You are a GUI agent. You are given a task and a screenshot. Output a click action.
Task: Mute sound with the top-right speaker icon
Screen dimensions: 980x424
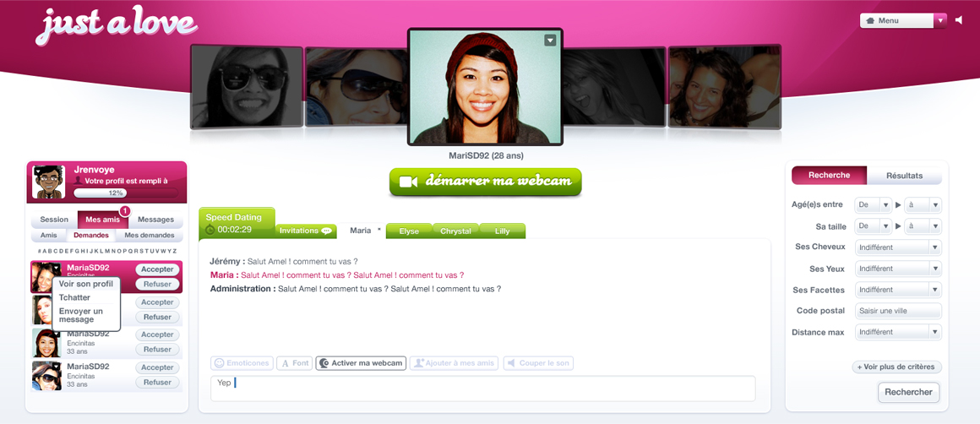(960, 20)
